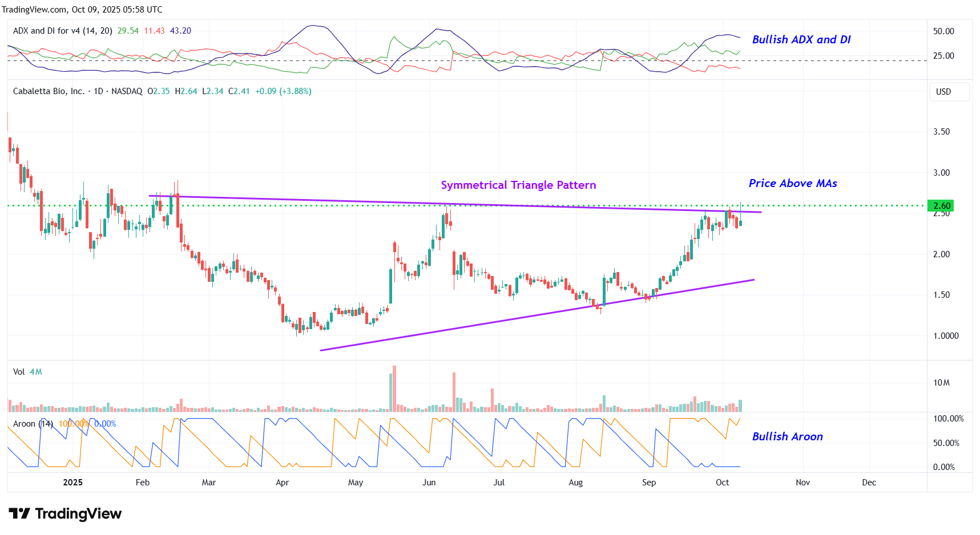Click the 3.50 price scale label
This screenshot has width=980, height=535.
pyautogui.click(x=941, y=132)
